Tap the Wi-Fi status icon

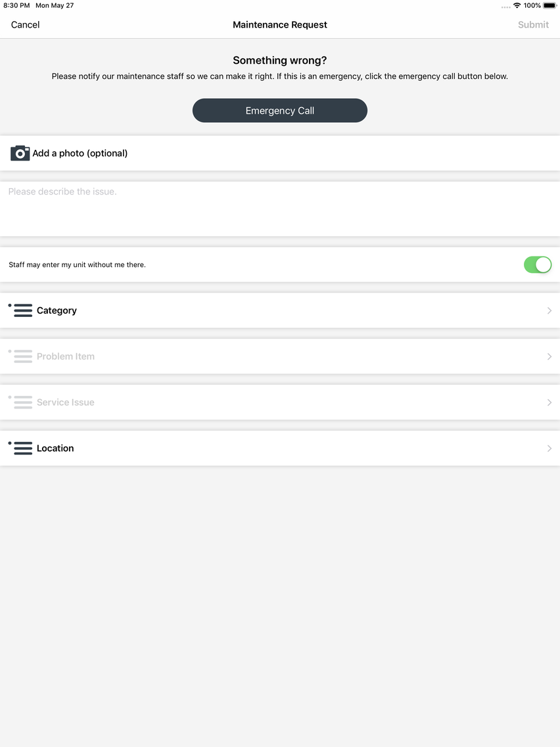coord(517,5)
